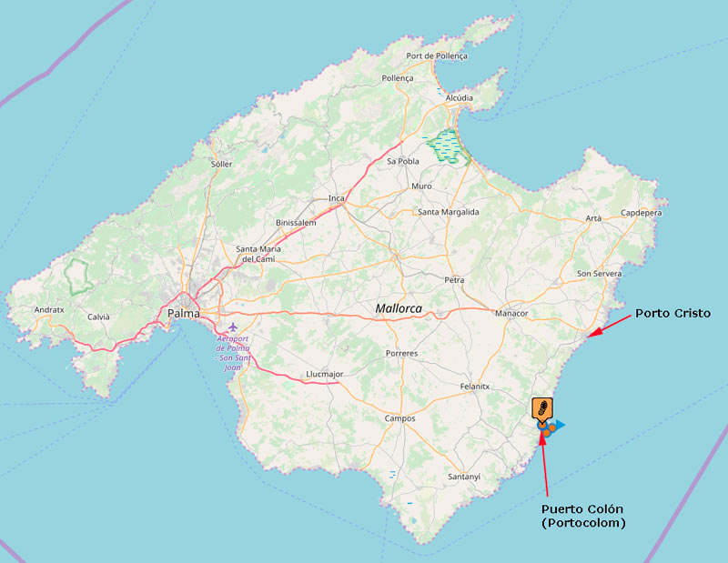
Task: Click the Puerto Colón (Portocolom) caption
Action: coord(583,516)
